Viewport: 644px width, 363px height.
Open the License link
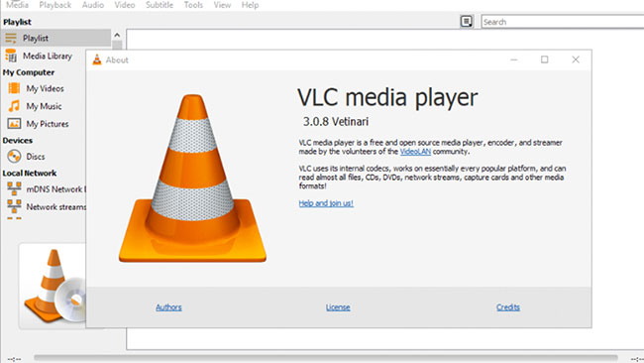(338, 307)
